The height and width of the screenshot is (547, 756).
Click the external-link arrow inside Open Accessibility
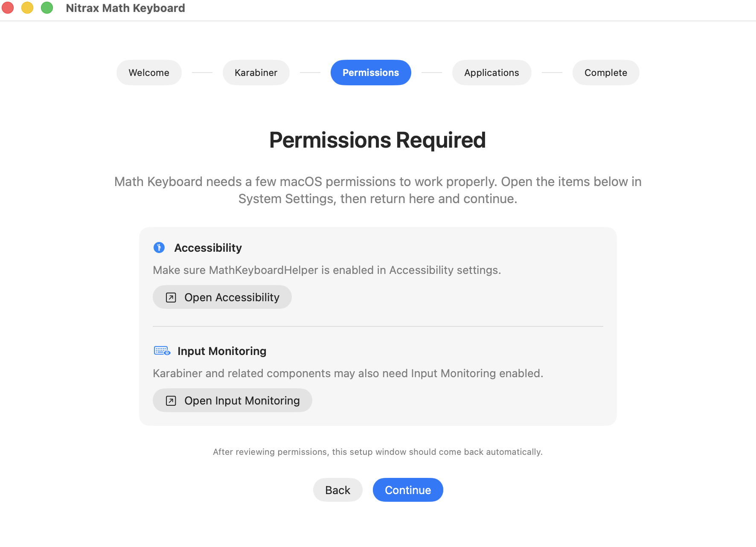(171, 297)
